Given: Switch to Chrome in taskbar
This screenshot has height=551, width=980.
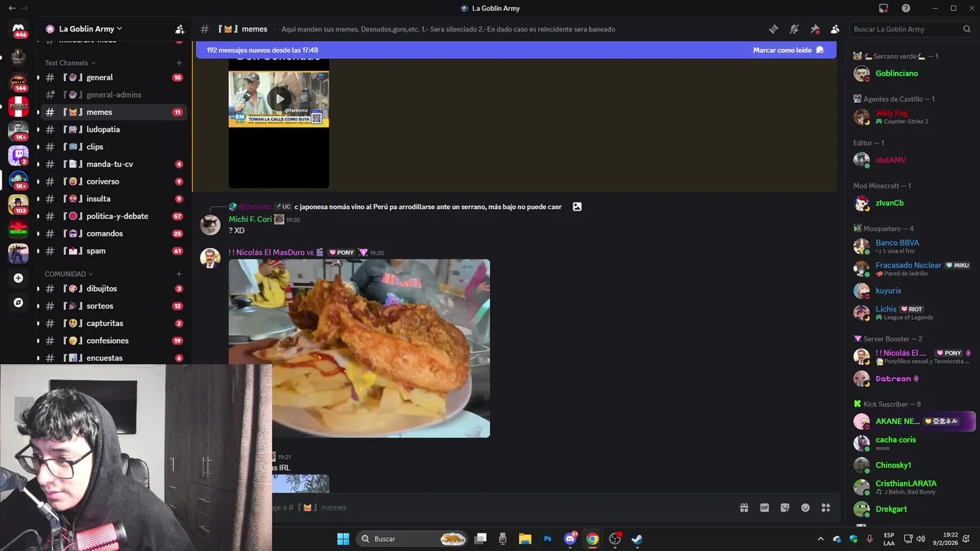Looking at the screenshot, I should pyautogui.click(x=592, y=539).
